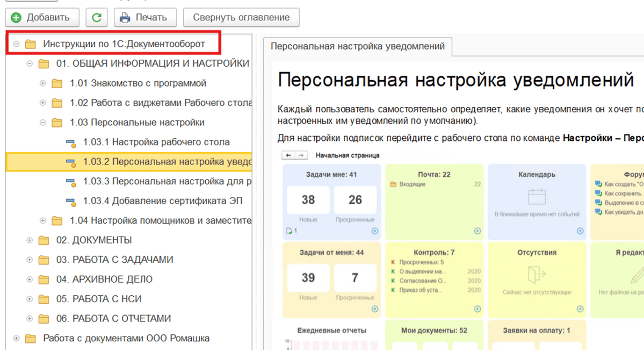Click plus icon in Задачи мне widget

[x=374, y=231]
